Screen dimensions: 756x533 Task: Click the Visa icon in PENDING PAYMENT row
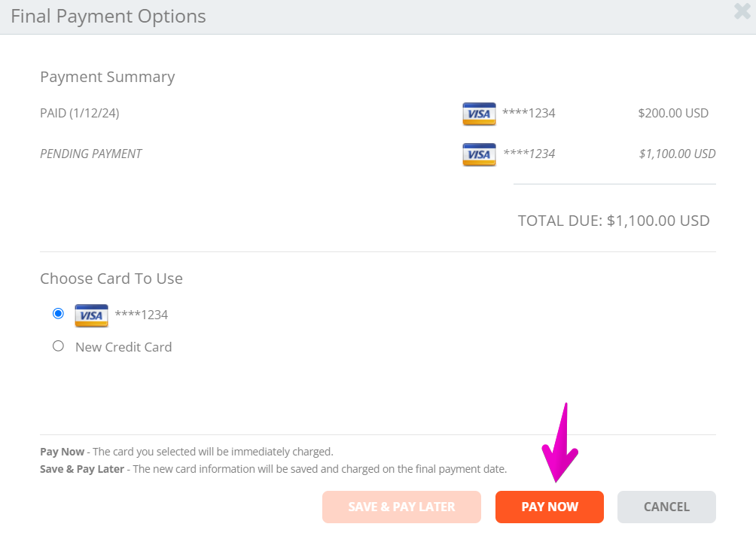click(479, 154)
